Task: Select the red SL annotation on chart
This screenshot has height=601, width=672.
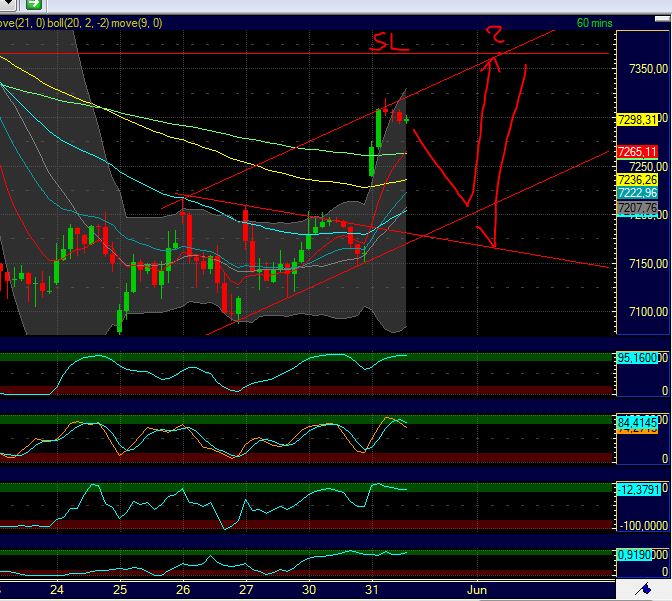Action: pos(384,42)
